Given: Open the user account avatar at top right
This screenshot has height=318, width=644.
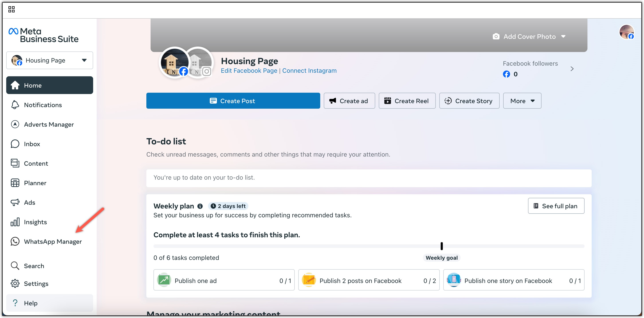Looking at the screenshot, I should coord(626,32).
